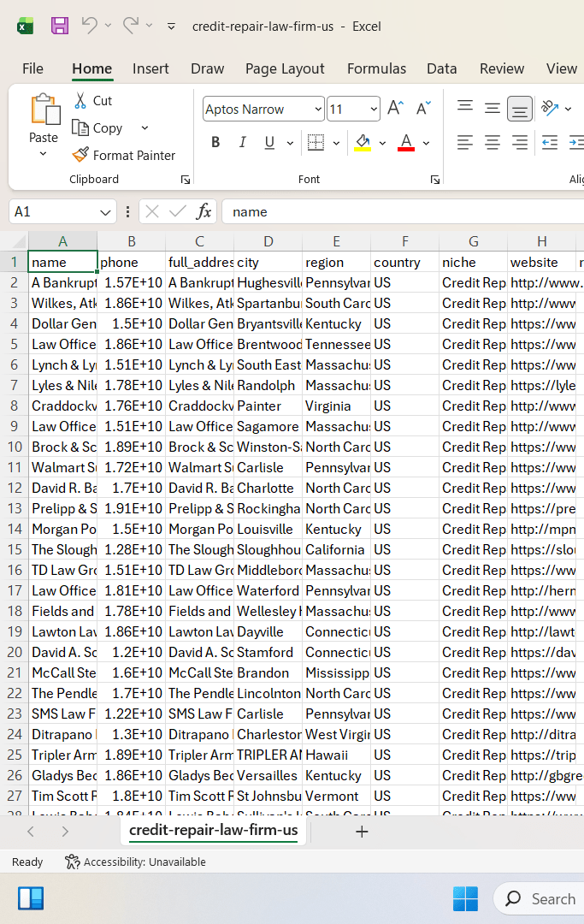Open the Redo history dropdown arrow
Screen dimensions: 584x924
click(149, 26)
